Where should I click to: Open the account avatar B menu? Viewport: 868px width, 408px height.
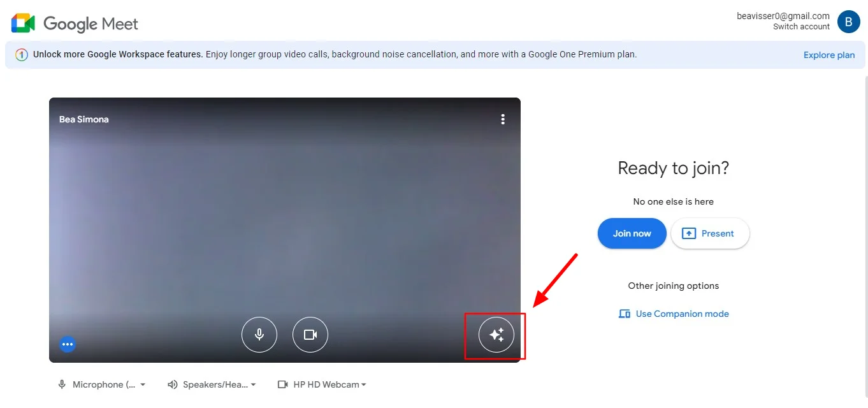point(848,22)
